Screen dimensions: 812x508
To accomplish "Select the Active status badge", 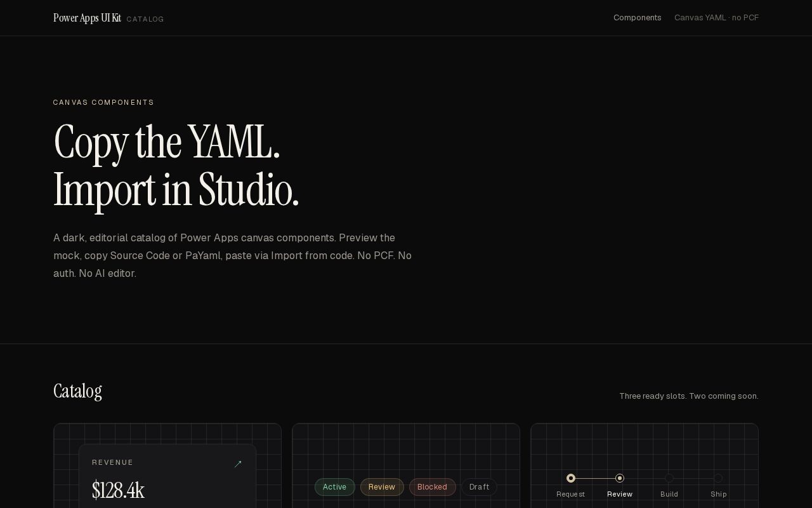I will (334, 487).
